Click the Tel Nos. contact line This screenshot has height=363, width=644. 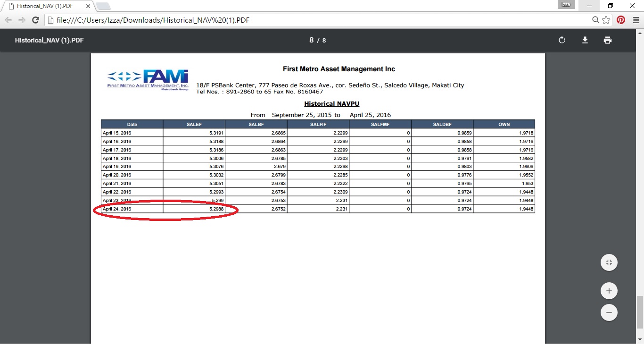click(x=259, y=92)
